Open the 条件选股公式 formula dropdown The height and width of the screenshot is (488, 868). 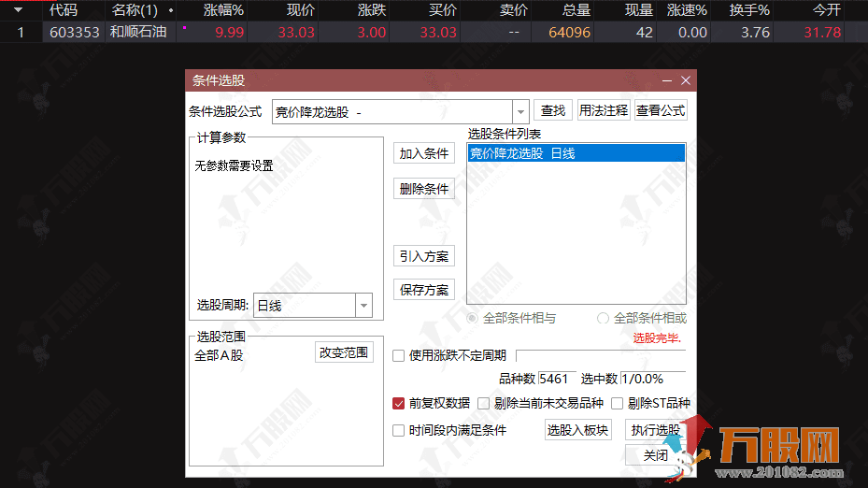520,112
